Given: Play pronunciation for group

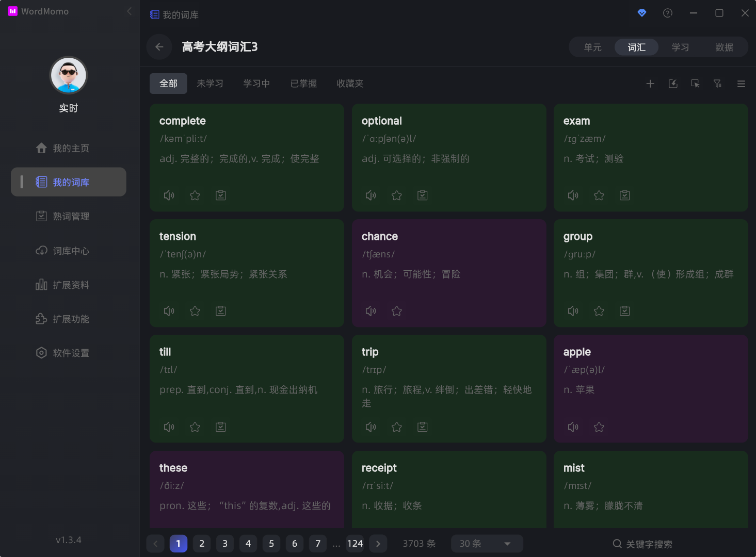Looking at the screenshot, I should point(573,311).
